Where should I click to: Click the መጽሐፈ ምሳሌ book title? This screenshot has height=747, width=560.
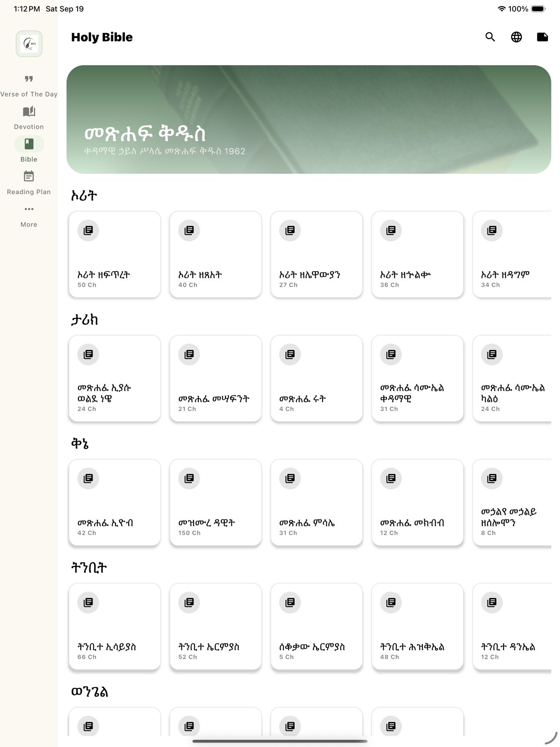point(307,523)
